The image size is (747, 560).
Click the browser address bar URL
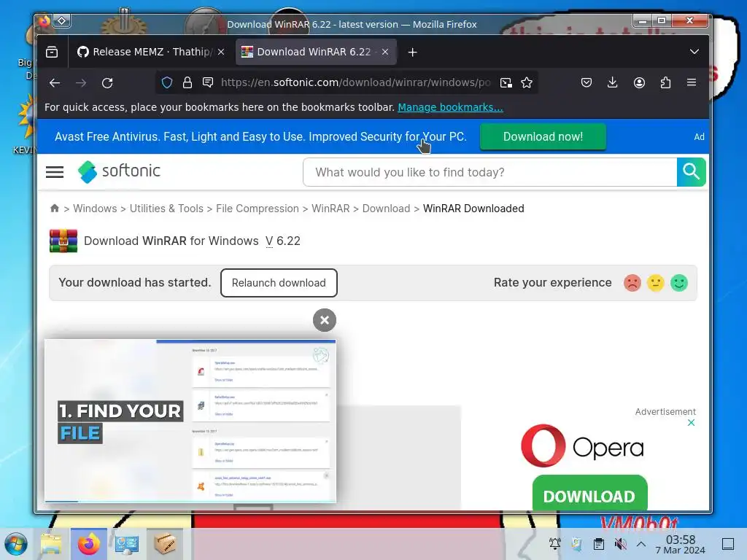tap(355, 83)
